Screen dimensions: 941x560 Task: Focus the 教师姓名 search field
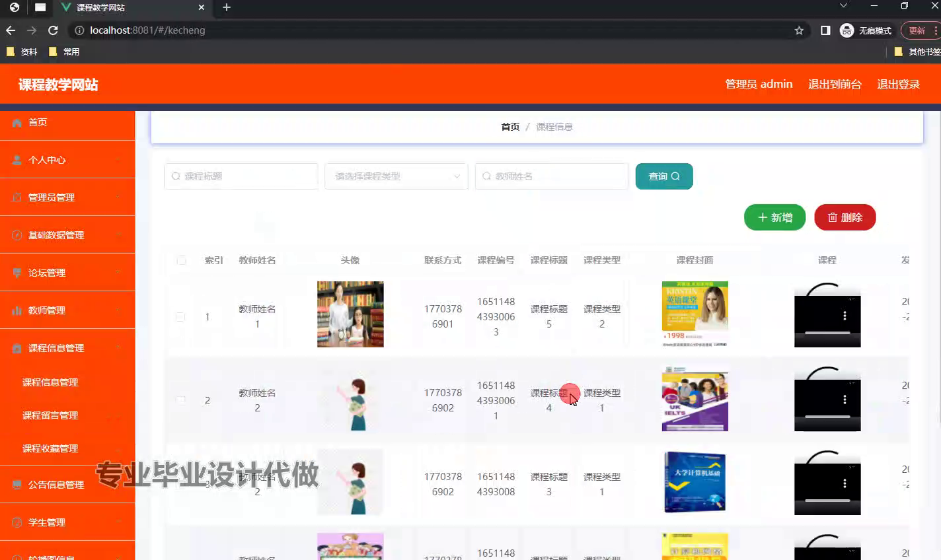point(552,176)
